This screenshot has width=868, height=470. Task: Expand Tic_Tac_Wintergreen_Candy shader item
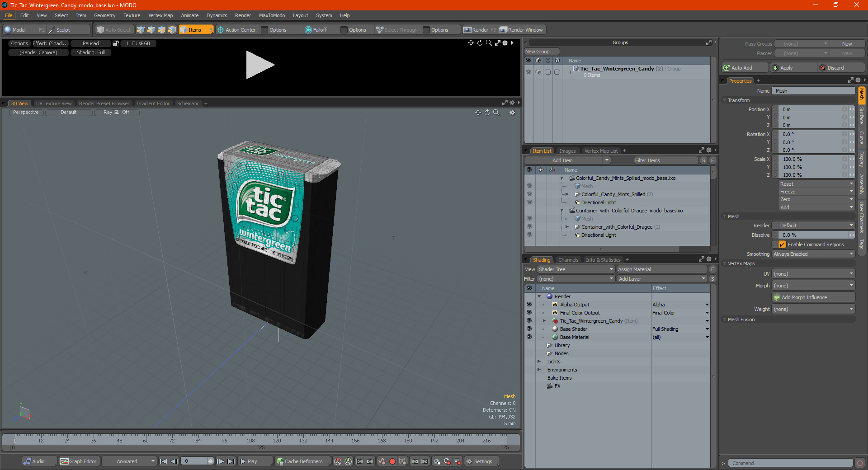click(545, 321)
